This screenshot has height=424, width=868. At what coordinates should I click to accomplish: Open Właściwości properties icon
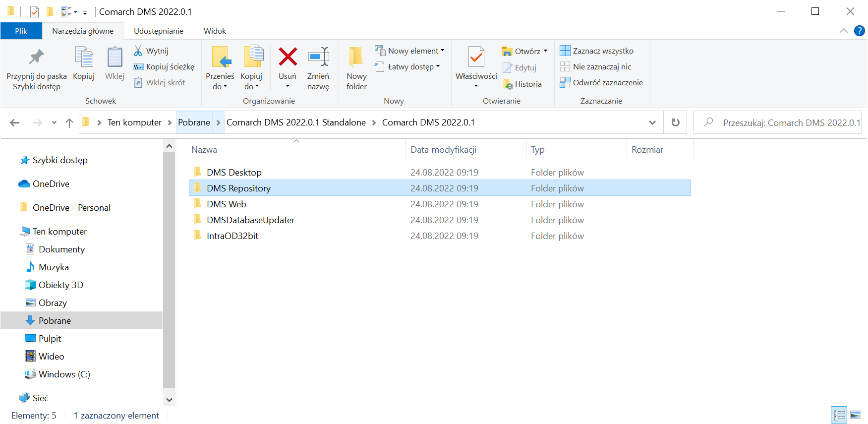click(476, 58)
